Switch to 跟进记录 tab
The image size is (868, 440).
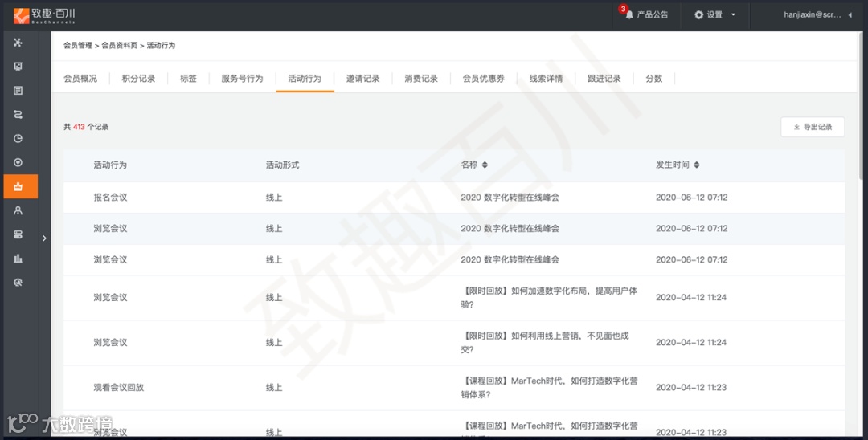point(604,79)
